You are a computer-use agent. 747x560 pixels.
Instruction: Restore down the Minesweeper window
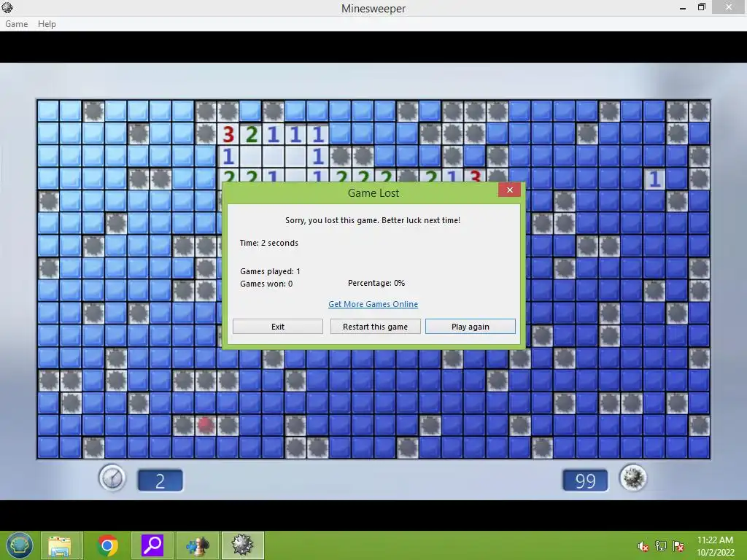pos(701,7)
